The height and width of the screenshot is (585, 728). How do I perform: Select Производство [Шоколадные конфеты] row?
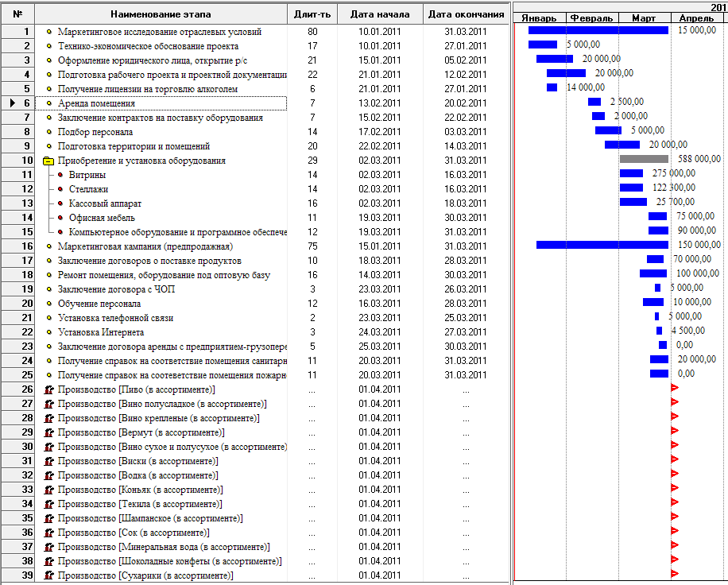pos(170,561)
